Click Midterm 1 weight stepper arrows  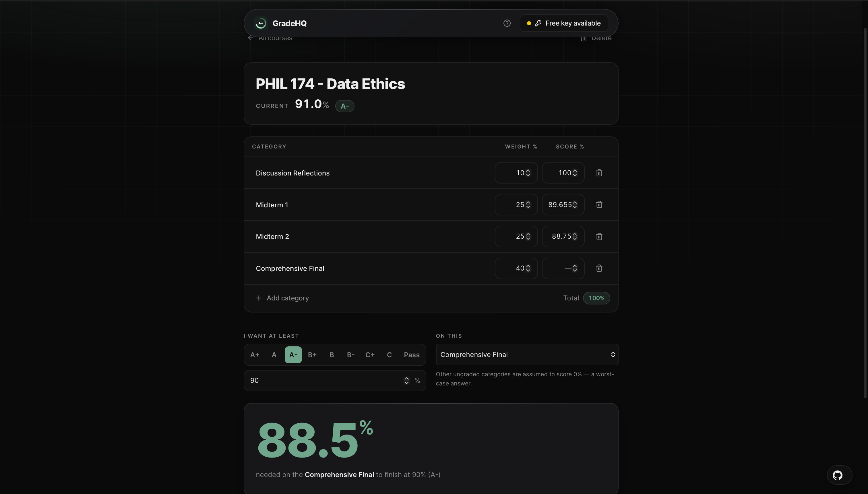[x=528, y=204]
